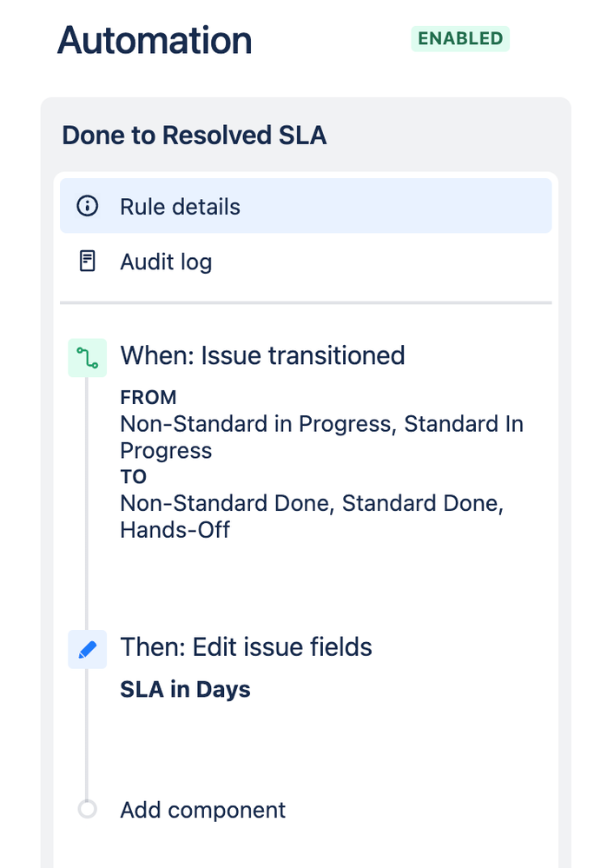Click the TO label under the trigger

133,477
